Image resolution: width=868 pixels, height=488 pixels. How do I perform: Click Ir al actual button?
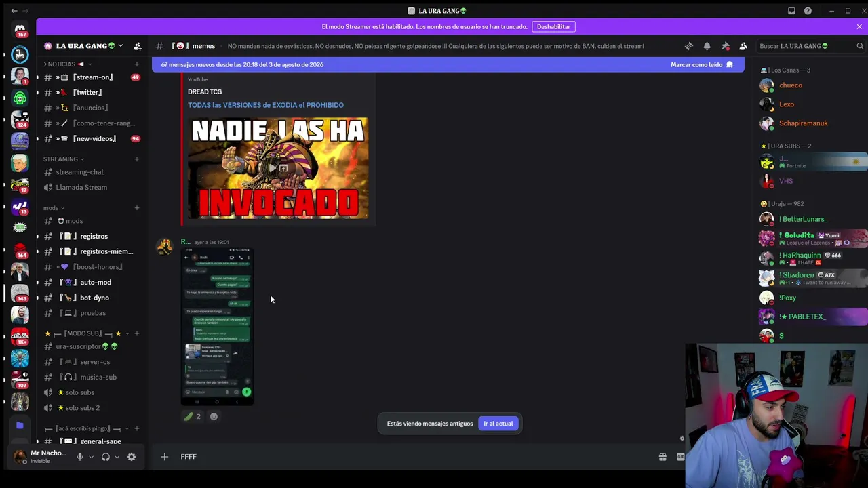coord(498,424)
